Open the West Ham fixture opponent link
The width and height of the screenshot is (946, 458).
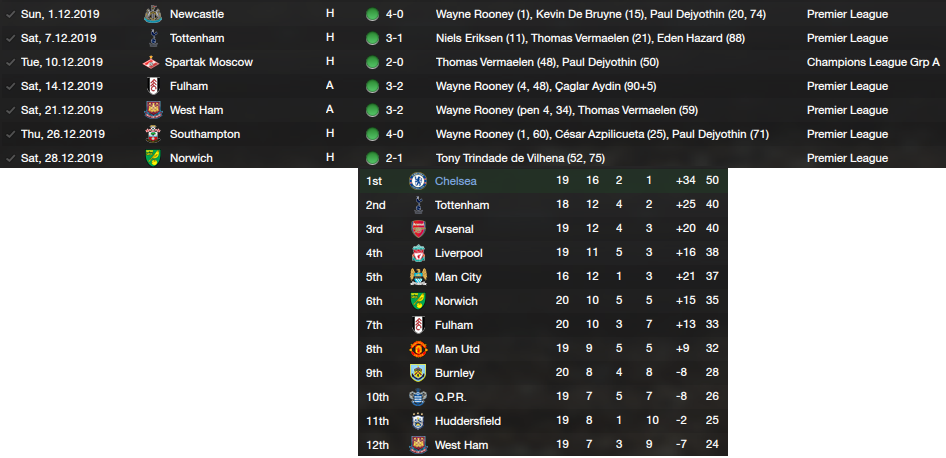(x=196, y=110)
